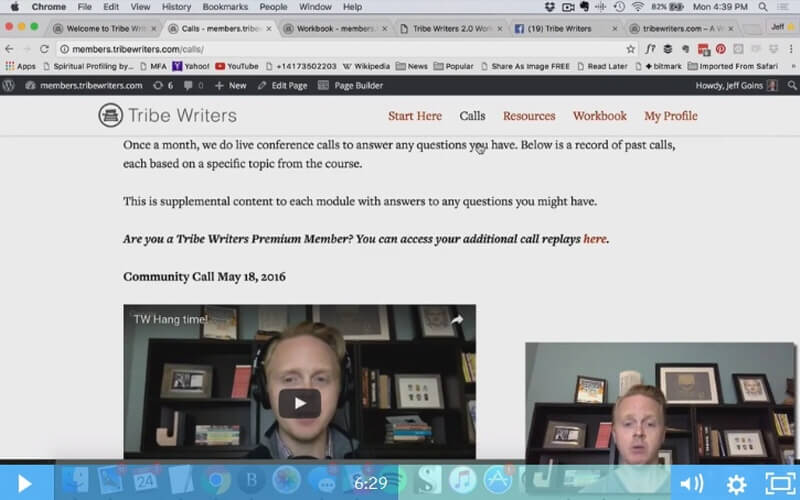Play the TW Hang time embedded video
The width and height of the screenshot is (800, 500).
point(299,403)
